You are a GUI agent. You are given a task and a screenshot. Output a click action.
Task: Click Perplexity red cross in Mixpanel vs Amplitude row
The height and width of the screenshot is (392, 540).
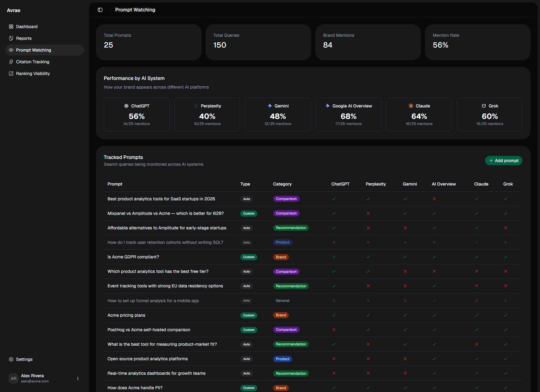point(368,213)
